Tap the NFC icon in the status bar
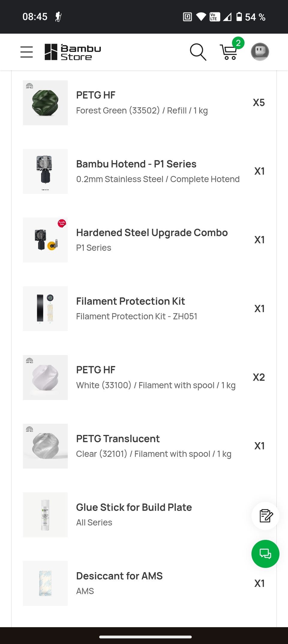Viewport: 288px width, 644px height. 187,17
